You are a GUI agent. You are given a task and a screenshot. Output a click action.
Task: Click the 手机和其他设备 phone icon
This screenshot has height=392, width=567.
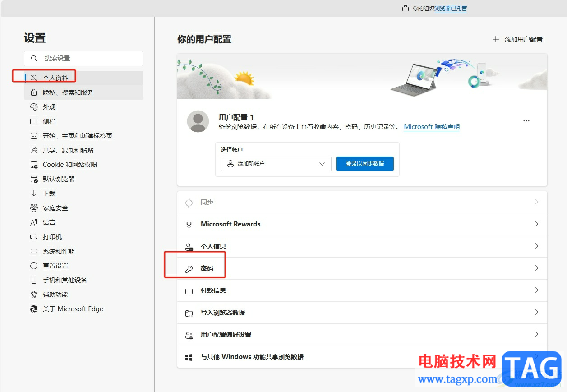pyautogui.click(x=34, y=280)
